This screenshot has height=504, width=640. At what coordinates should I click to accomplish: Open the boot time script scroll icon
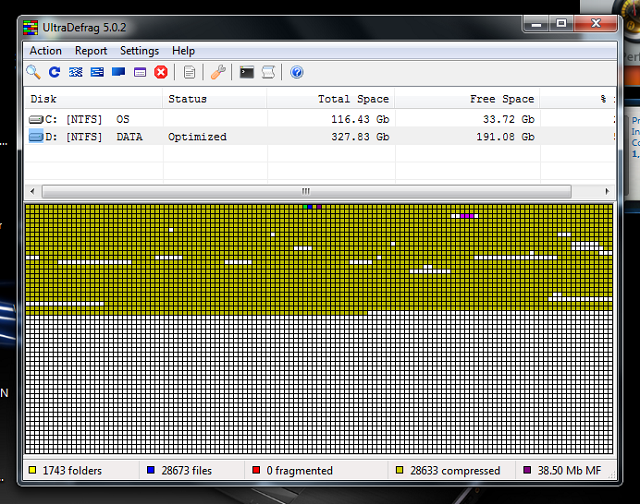(x=268, y=72)
